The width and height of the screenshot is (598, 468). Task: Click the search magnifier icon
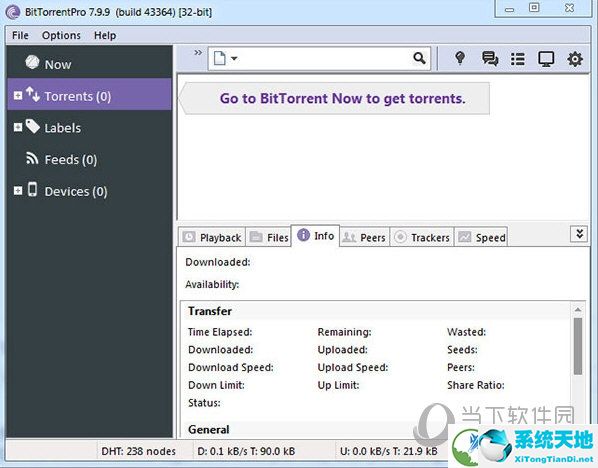pos(420,58)
